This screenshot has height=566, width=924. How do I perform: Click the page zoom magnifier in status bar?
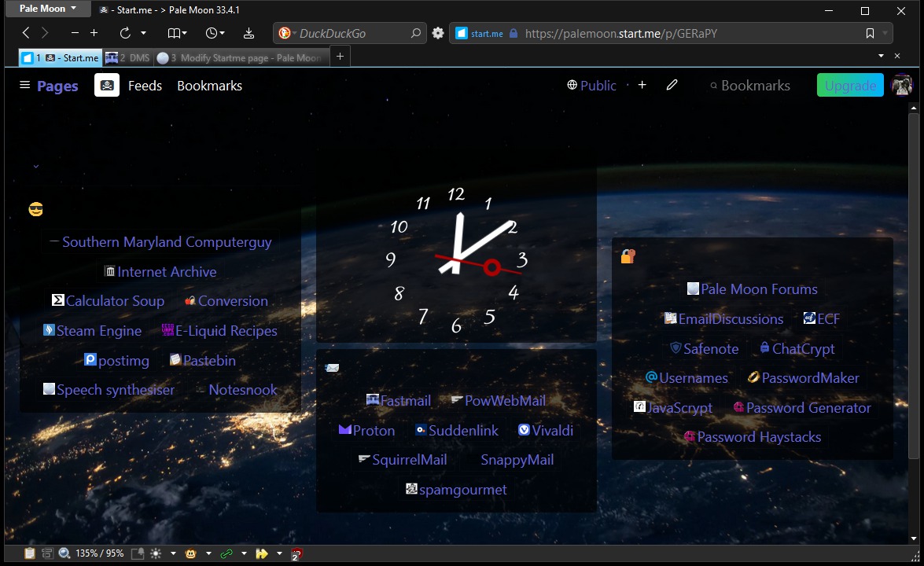(x=64, y=553)
